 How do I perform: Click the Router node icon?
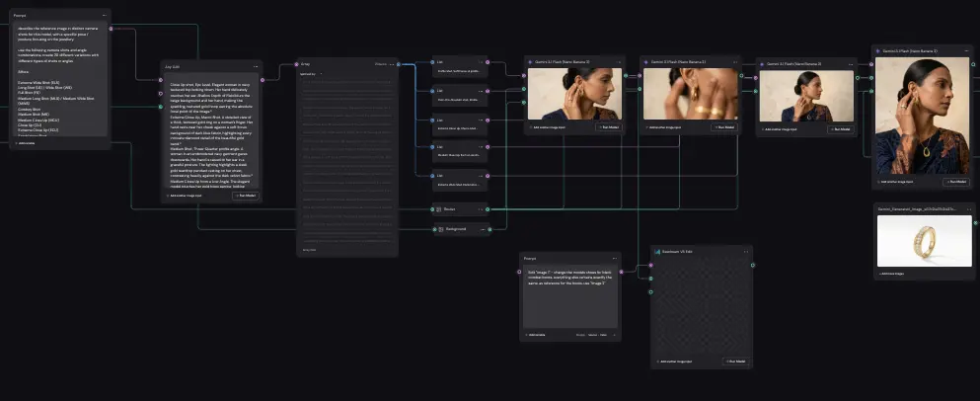point(439,209)
